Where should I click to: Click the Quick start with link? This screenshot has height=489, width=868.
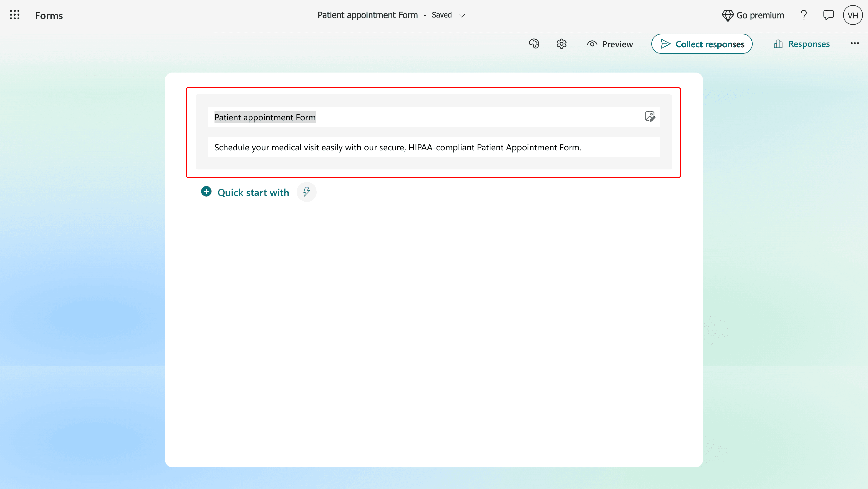pyautogui.click(x=253, y=192)
